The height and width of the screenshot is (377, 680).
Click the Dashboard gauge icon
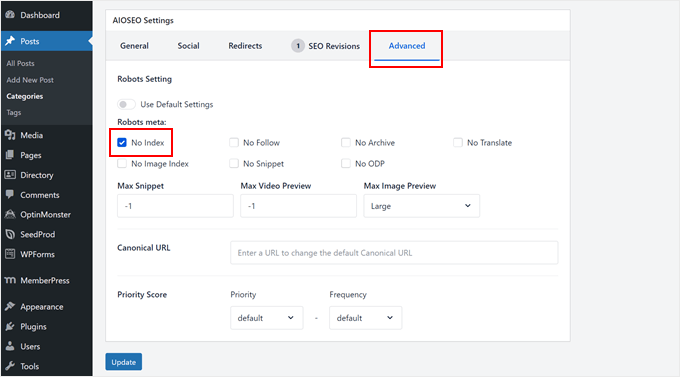(x=10, y=15)
